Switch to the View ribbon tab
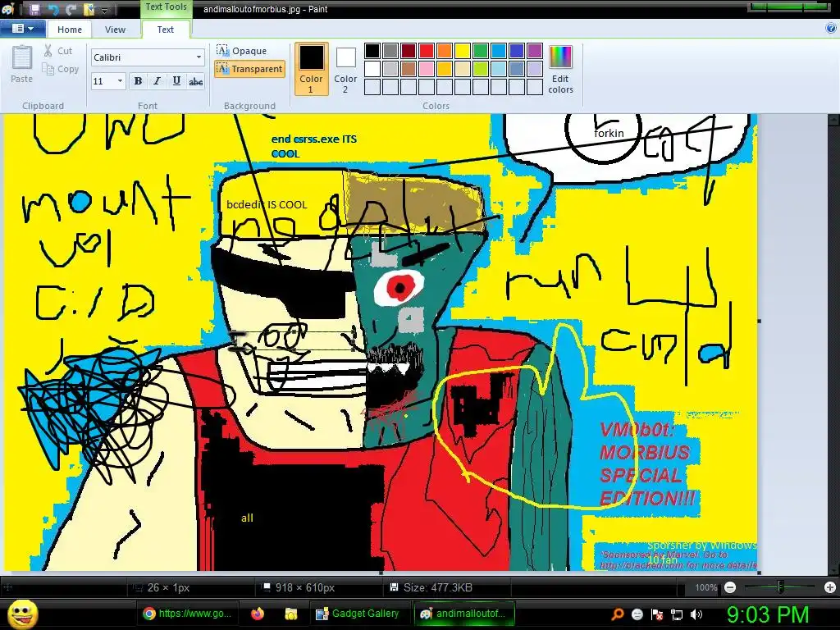The image size is (840, 630). click(x=115, y=30)
